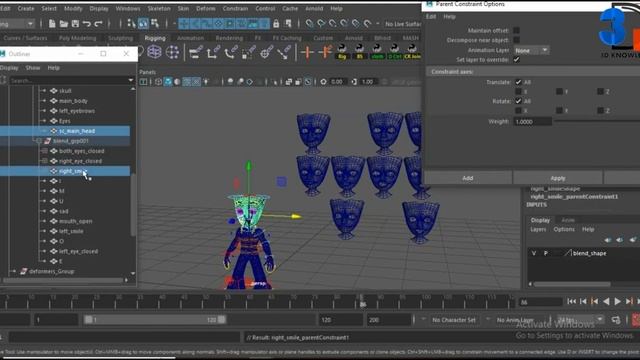Select the left_smile item in Outliner
Viewport: 640px width, 360px height.
(x=71, y=231)
